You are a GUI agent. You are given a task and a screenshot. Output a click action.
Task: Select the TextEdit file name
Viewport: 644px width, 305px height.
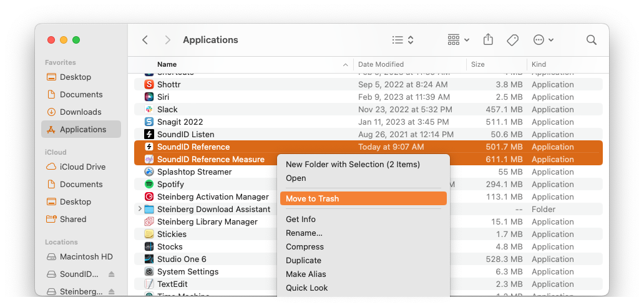point(172,284)
